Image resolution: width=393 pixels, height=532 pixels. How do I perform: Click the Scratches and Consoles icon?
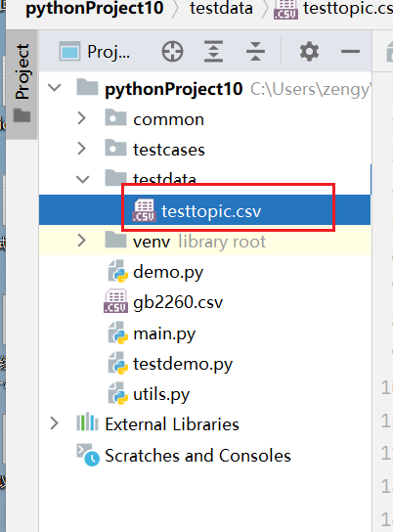pos(88,455)
